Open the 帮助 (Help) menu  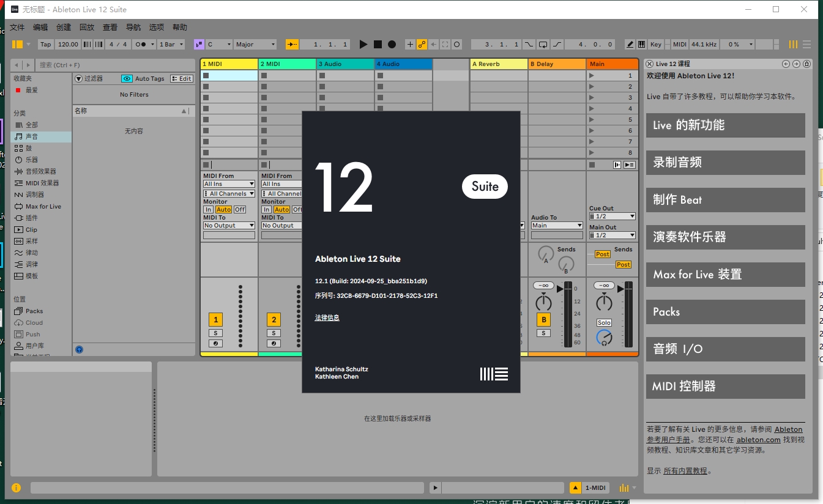point(180,28)
